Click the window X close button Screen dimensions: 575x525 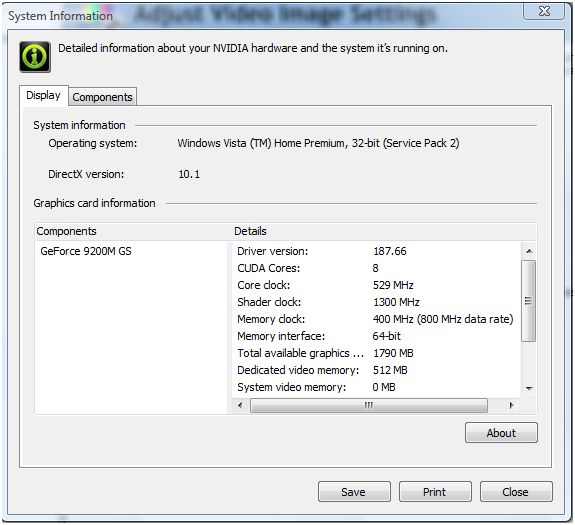tap(544, 11)
